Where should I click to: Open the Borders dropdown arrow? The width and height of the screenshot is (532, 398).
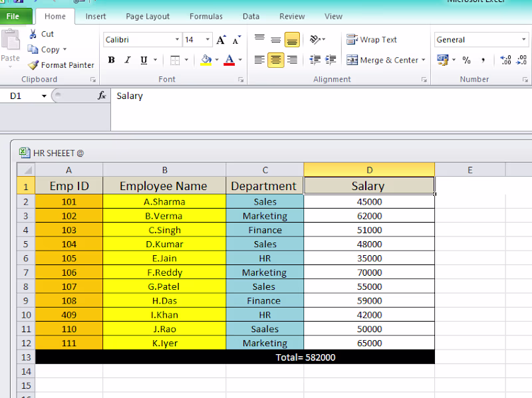pos(186,60)
